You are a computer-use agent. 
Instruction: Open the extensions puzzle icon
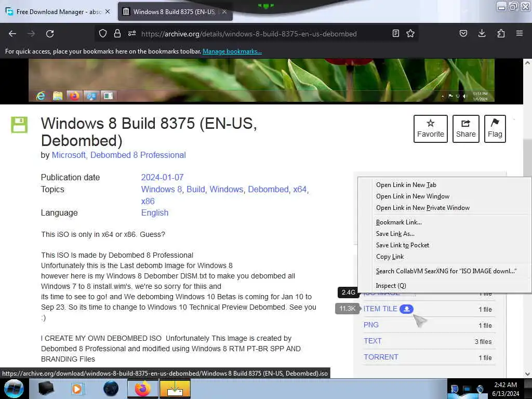pyautogui.click(x=501, y=33)
